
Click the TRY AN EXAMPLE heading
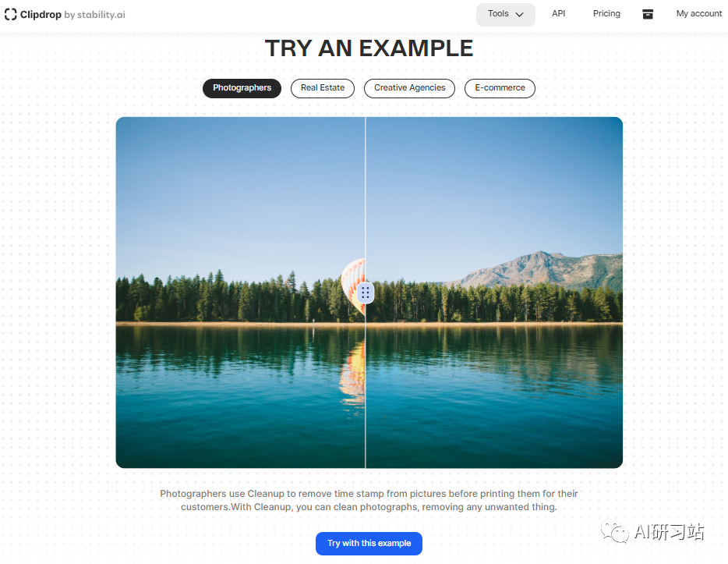[369, 48]
